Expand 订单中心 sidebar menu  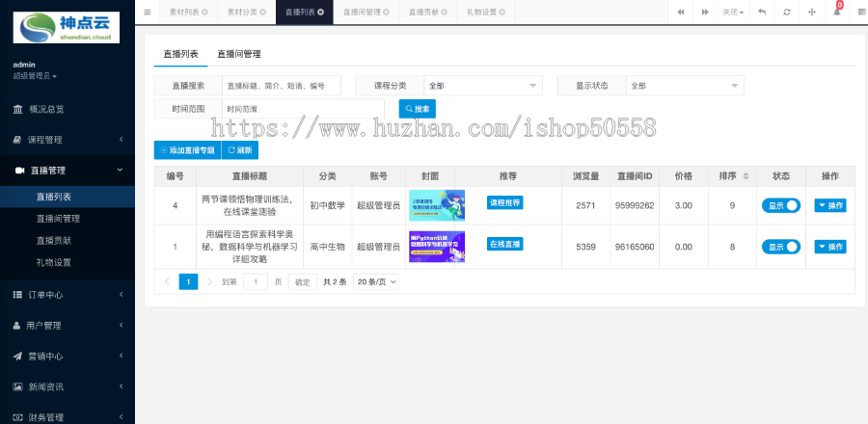tap(67, 295)
